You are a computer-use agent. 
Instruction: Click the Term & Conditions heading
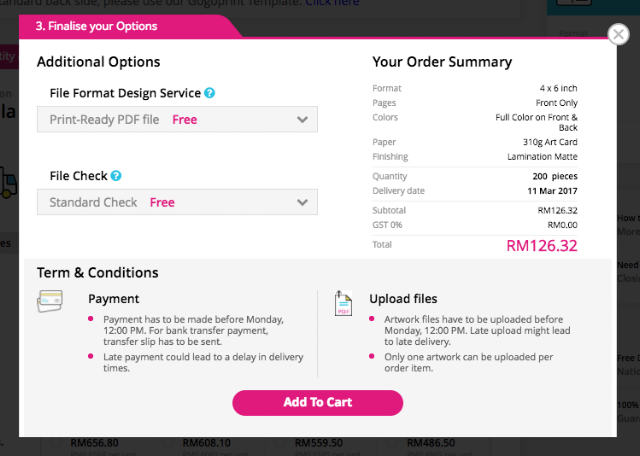(x=98, y=272)
